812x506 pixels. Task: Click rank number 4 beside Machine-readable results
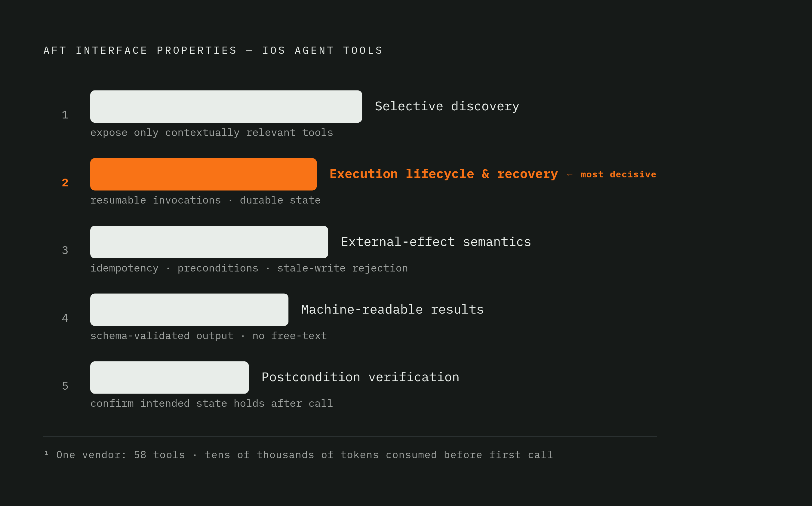point(65,318)
